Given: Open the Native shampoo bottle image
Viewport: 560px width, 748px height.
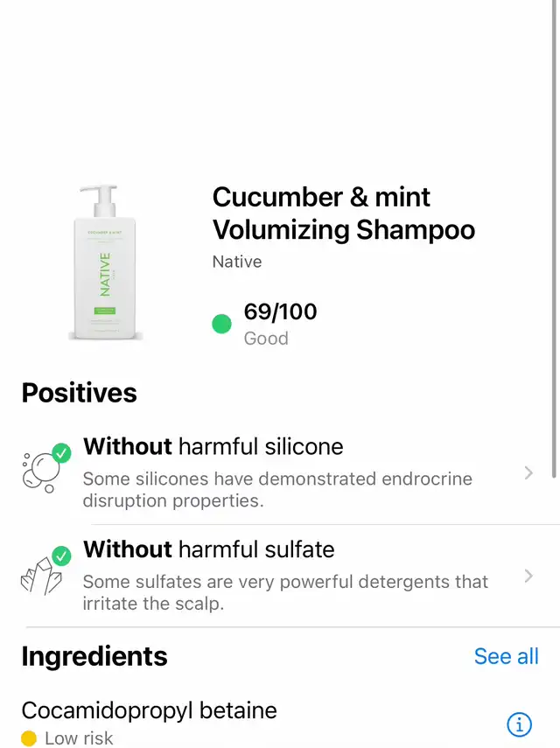Looking at the screenshot, I should pyautogui.click(x=106, y=262).
